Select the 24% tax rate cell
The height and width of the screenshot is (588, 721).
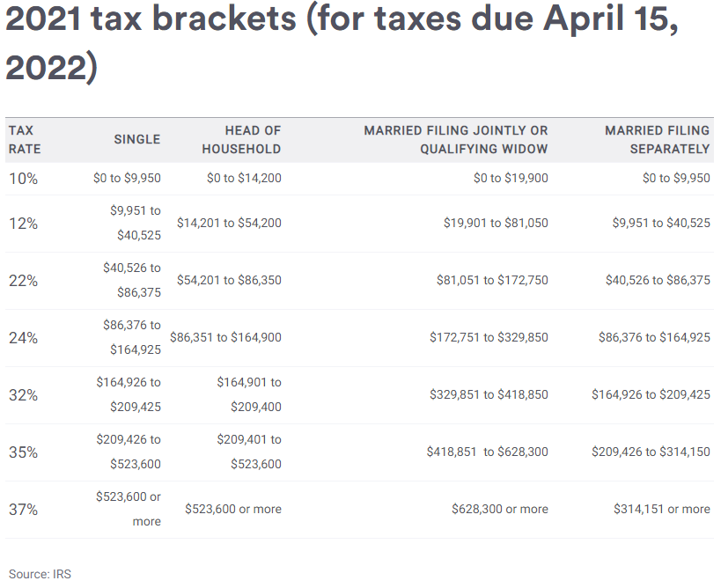pyautogui.click(x=24, y=338)
